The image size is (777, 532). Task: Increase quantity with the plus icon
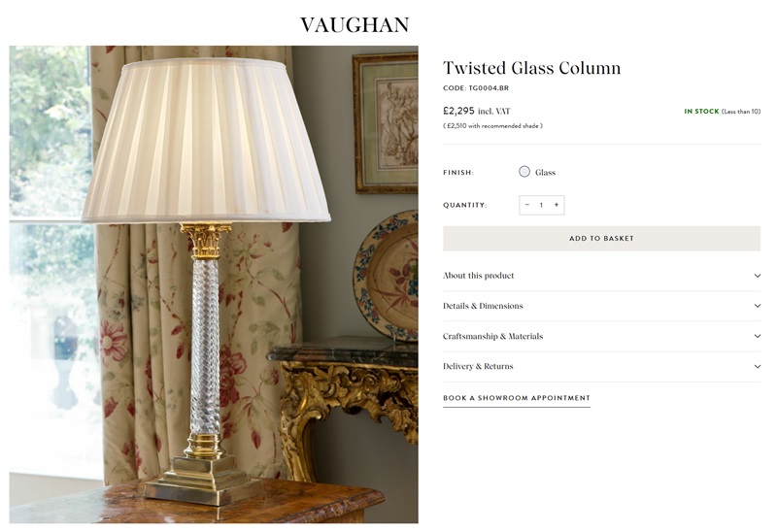pyautogui.click(x=557, y=205)
